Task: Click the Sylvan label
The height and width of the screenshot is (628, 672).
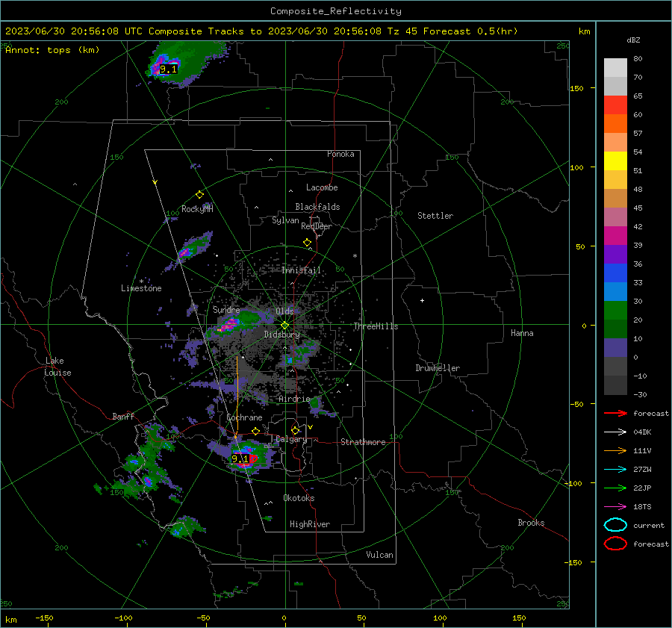Action: click(285, 220)
